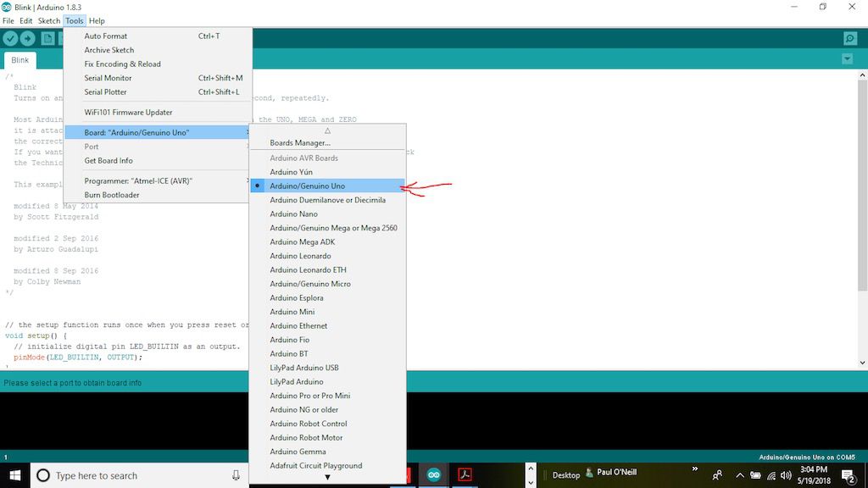Click the Desktop toolbar label
Viewport: 868px width, 488px height.
tap(565, 475)
